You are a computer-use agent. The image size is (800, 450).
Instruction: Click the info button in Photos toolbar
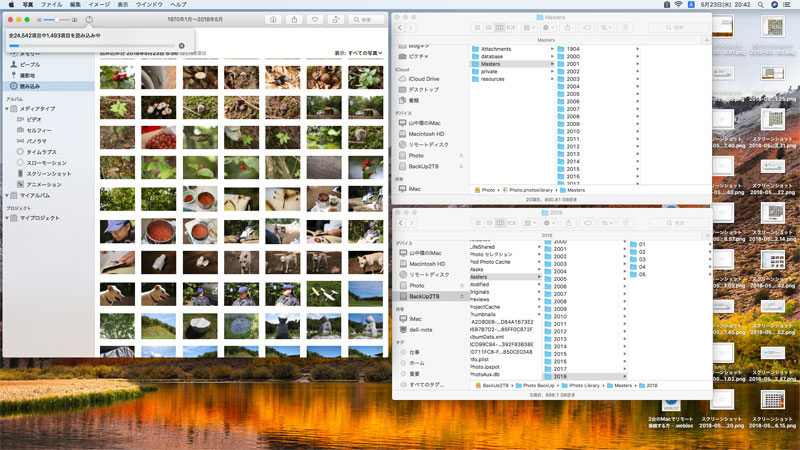273,19
